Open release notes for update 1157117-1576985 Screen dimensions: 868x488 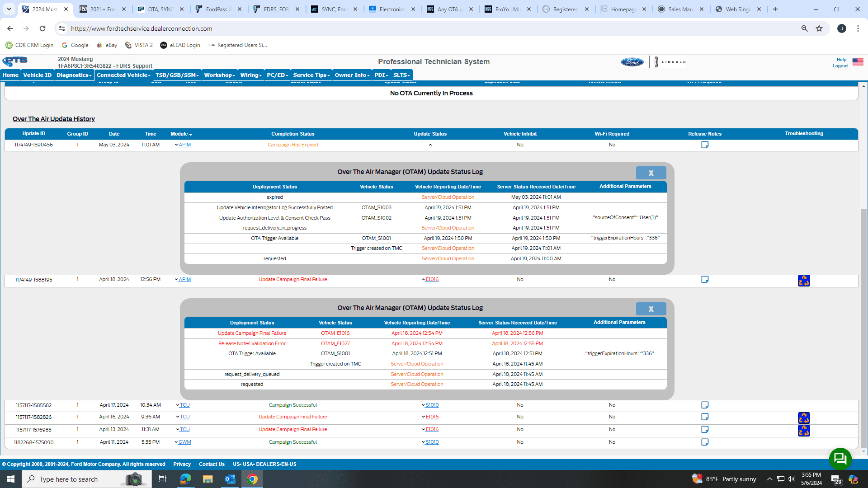tap(705, 429)
